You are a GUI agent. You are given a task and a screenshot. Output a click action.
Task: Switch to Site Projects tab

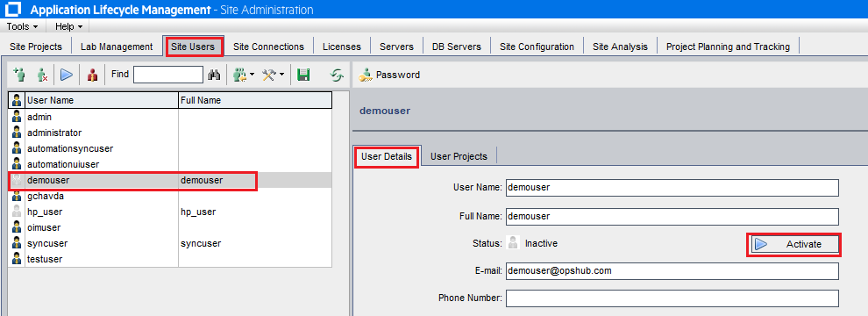[x=35, y=47]
